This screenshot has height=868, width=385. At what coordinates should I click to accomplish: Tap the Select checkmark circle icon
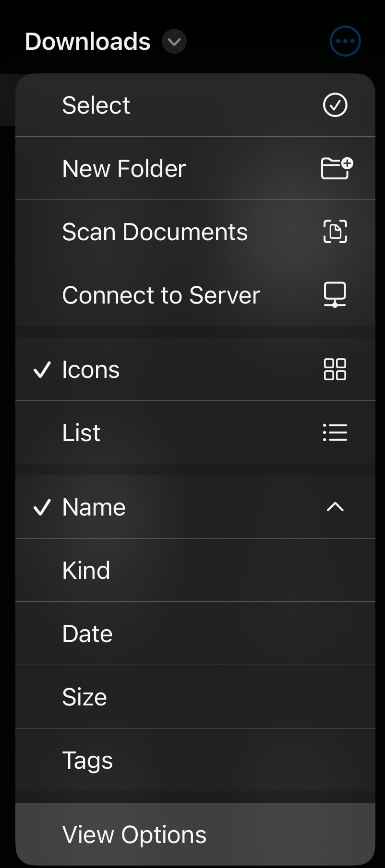[335, 105]
